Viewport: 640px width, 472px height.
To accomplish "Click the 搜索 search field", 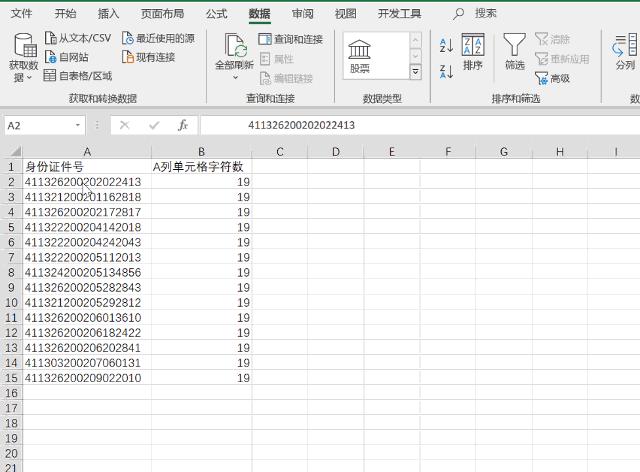I will [x=486, y=14].
